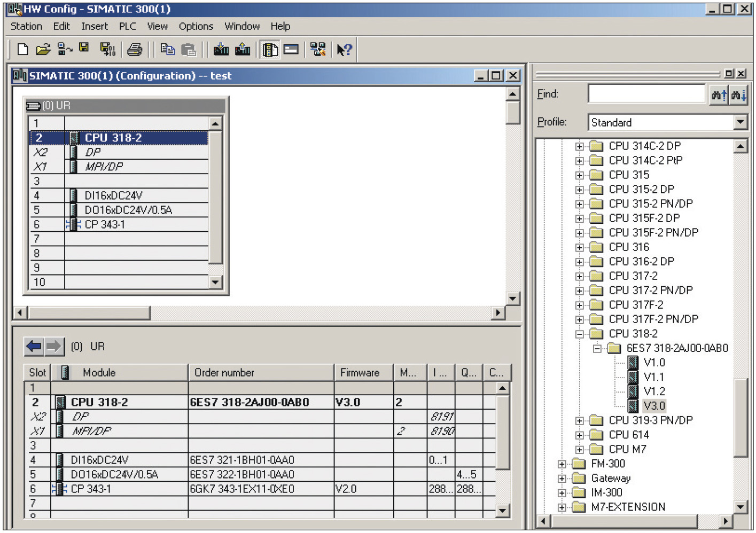This screenshot has height=533, width=756.
Task: Click the Download to Module icon
Action: (x=221, y=50)
